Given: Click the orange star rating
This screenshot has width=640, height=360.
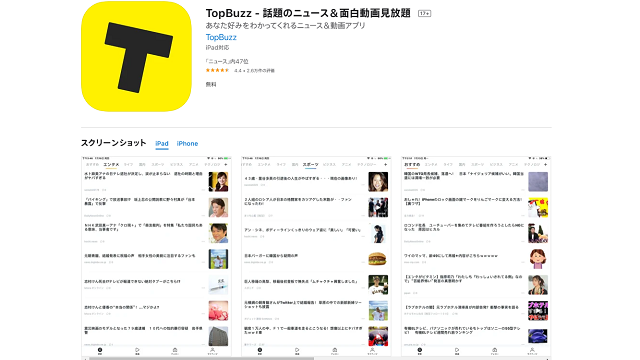Looking at the screenshot, I should 218,70.
